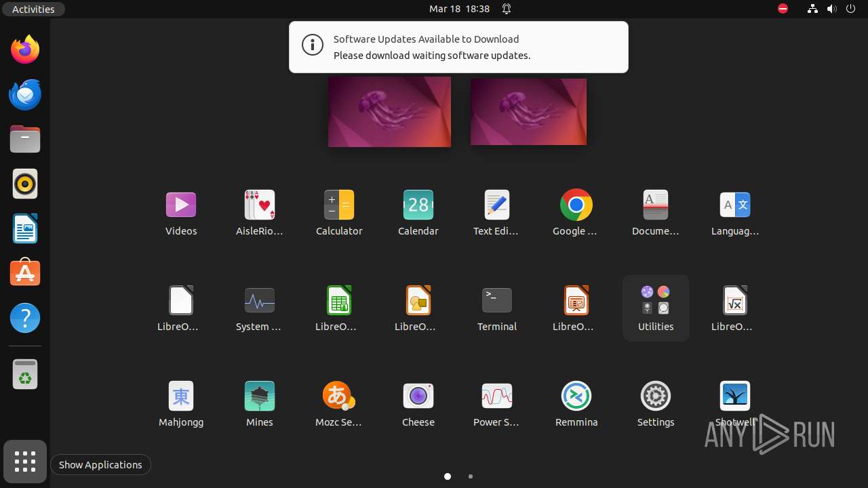
Task: Open the Trash from the dock
Action: [x=25, y=373]
